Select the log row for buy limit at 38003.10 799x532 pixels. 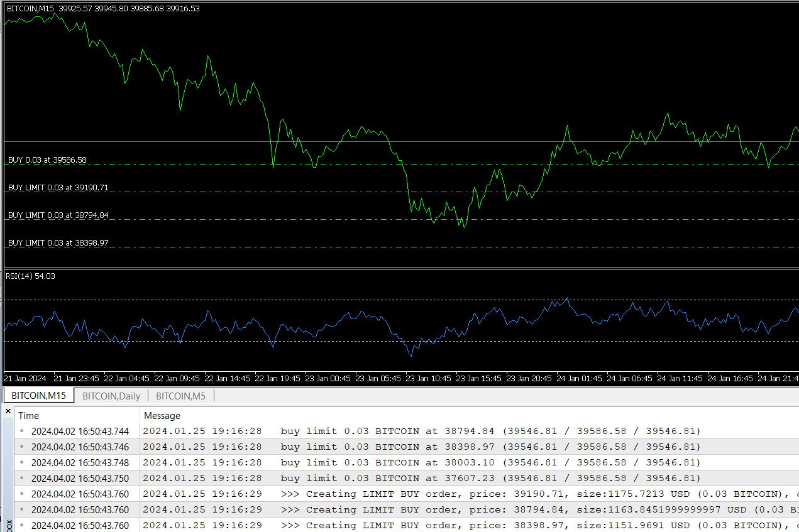tap(421, 462)
